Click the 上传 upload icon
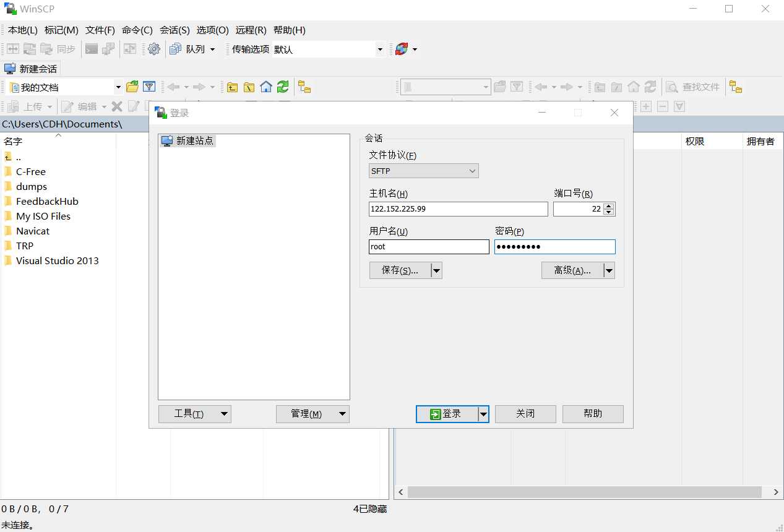 pos(13,106)
